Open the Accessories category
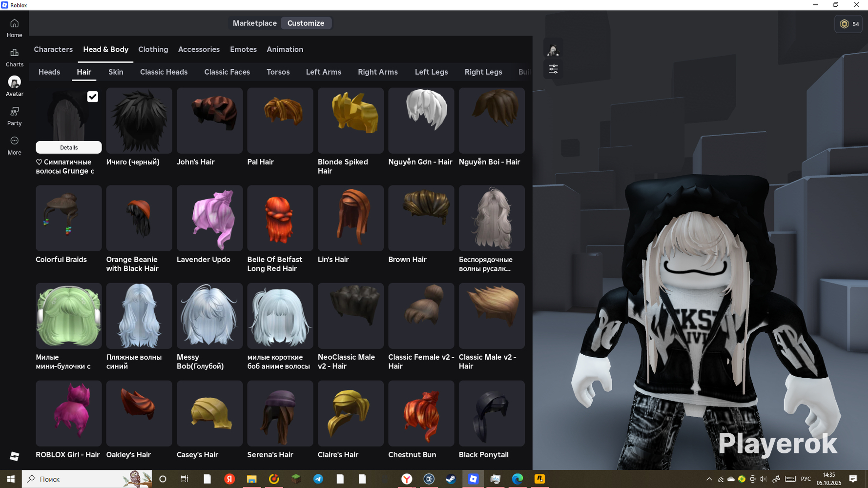Screen dimensions: 868x488 (199, 49)
